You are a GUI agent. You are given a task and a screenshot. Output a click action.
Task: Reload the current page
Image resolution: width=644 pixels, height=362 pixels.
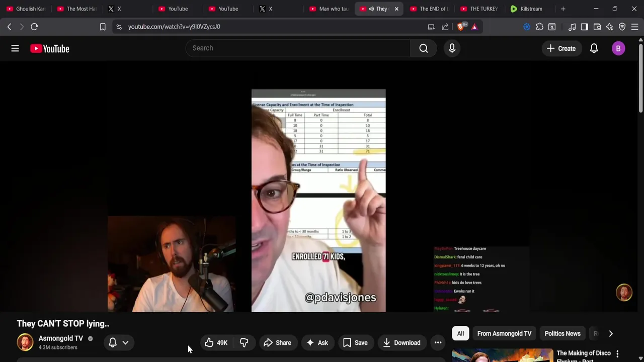[34, 27]
